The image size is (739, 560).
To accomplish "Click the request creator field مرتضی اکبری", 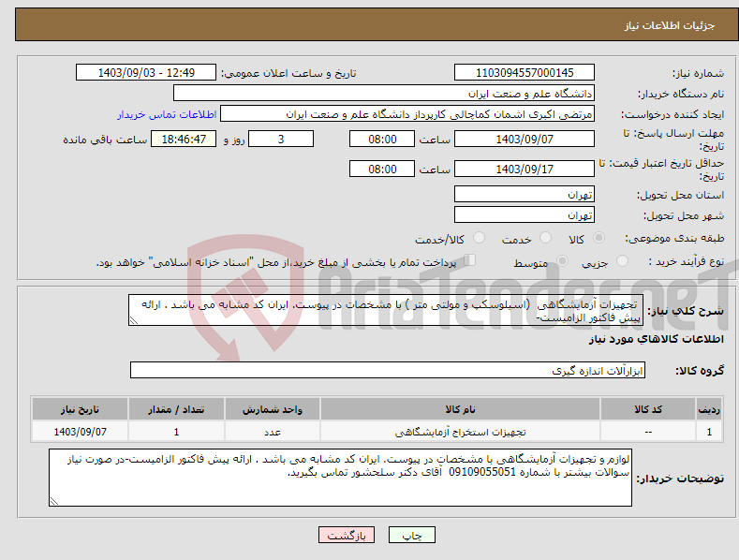I will pyautogui.click(x=407, y=114).
